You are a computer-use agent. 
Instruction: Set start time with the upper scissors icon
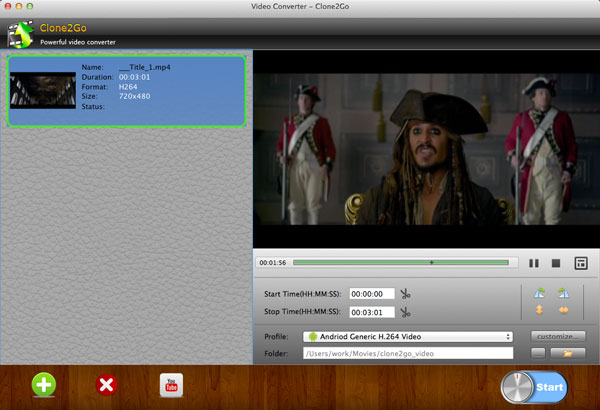tap(405, 294)
